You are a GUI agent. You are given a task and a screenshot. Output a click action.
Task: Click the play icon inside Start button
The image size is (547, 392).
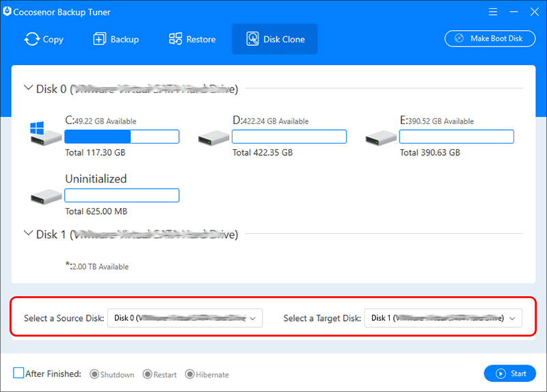pos(501,374)
